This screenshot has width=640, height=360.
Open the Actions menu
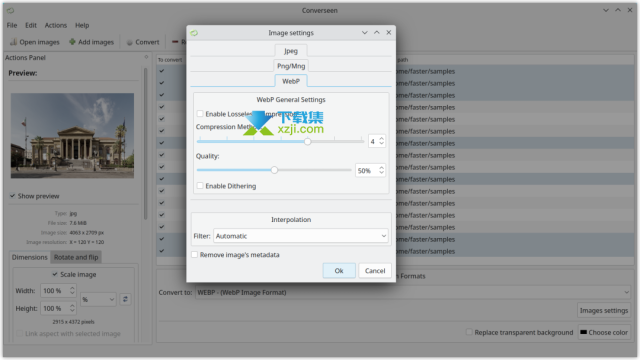[x=56, y=25]
